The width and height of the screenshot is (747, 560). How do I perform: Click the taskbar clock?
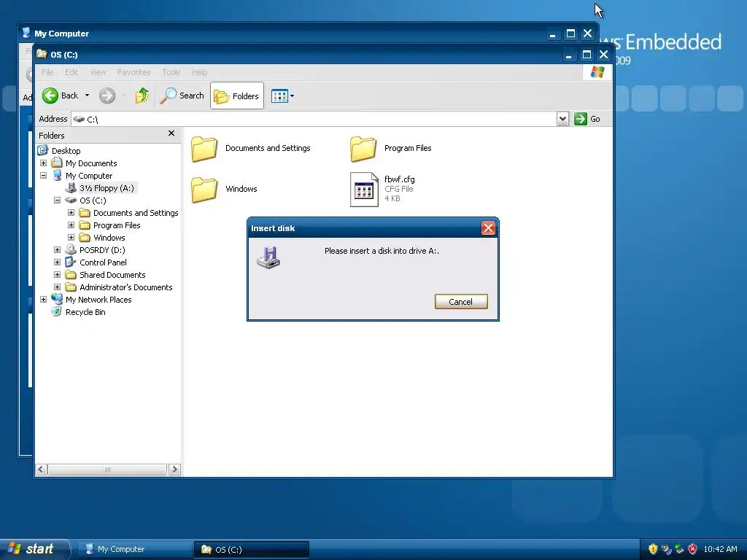(x=720, y=549)
